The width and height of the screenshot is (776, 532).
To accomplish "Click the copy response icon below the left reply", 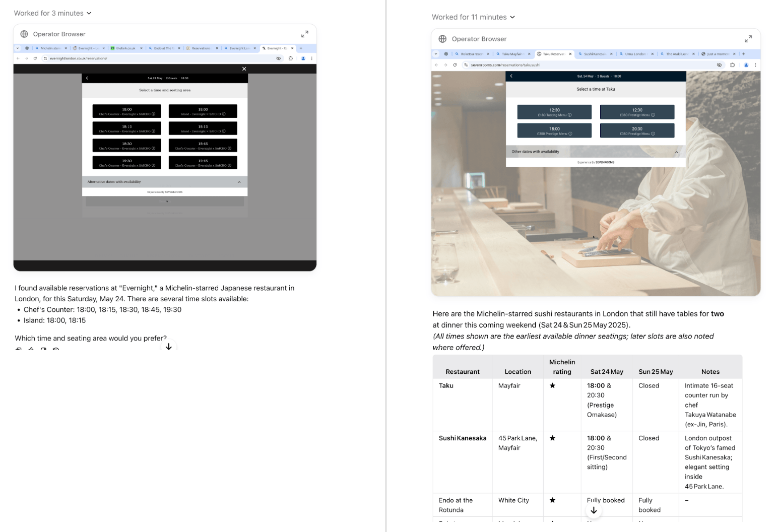I will [19, 351].
